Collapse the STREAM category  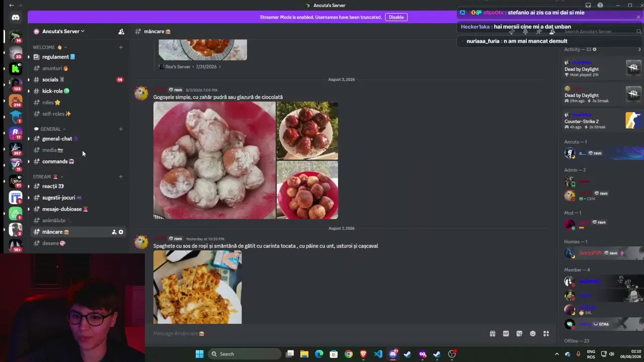48,177
